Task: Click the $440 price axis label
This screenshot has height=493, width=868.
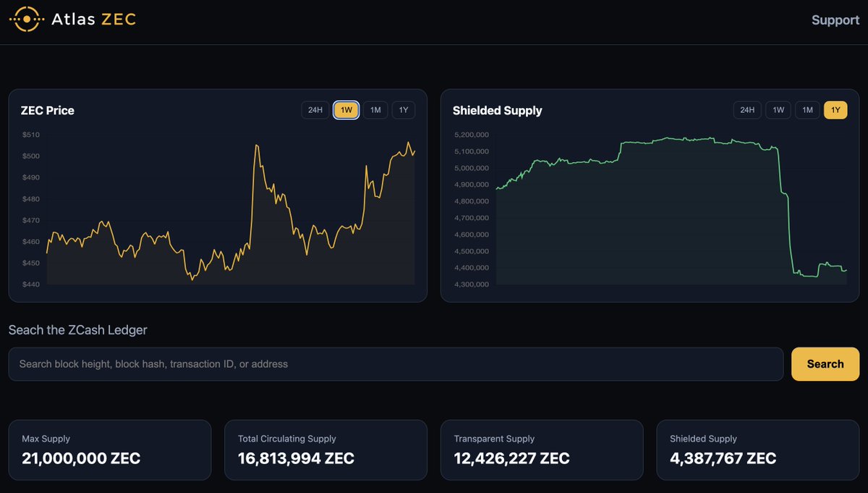Action: tap(30, 285)
